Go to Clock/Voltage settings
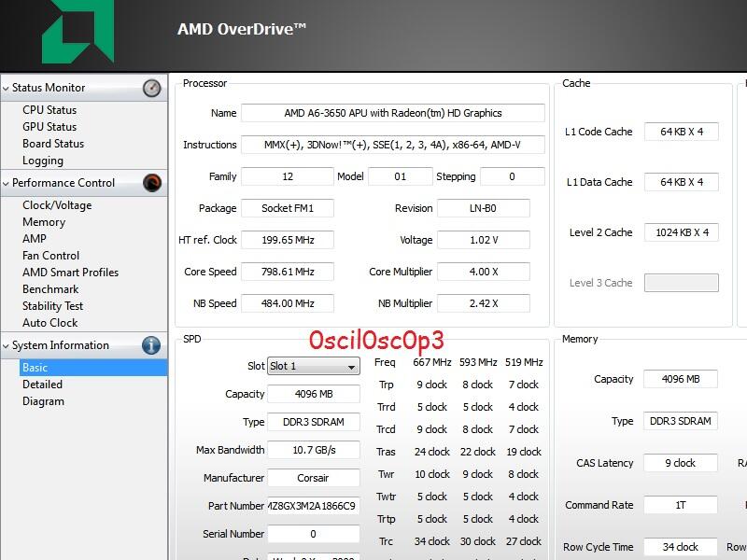Viewport: 747px width, 560px height. (57, 205)
